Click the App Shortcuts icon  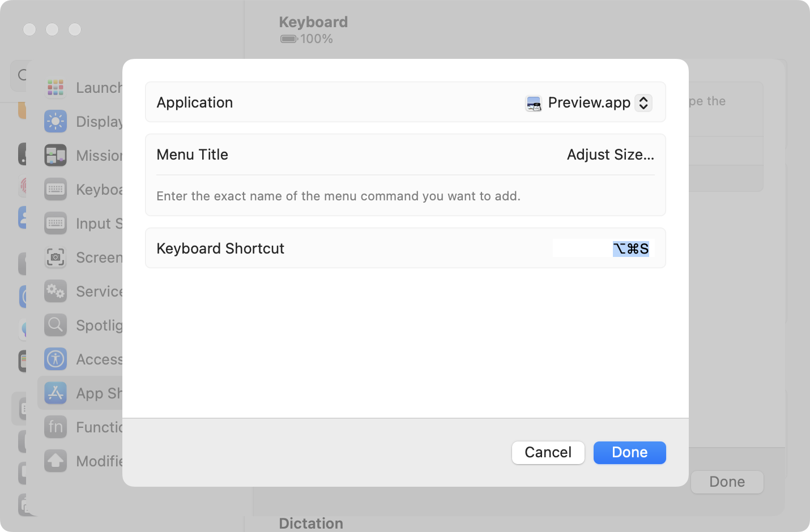[56, 393]
